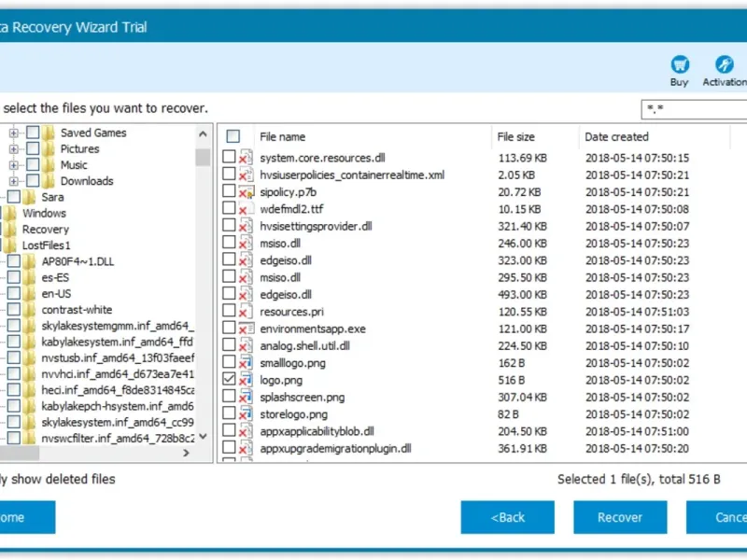The height and width of the screenshot is (560, 747).
Task: Check the Saved Games folder checkbox
Action: [33, 132]
